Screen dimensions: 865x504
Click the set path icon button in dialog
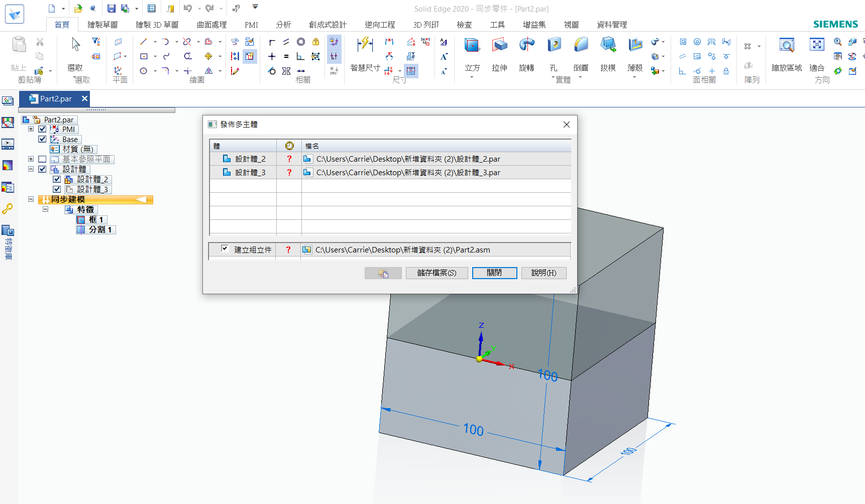[x=383, y=273]
